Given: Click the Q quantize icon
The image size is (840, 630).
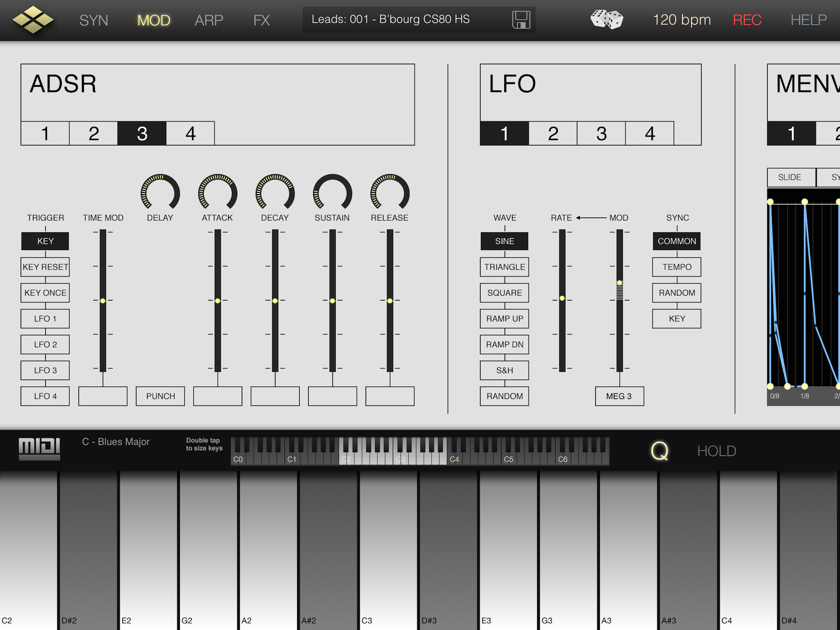Looking at the screenshot, I should [x=659, y=451].
